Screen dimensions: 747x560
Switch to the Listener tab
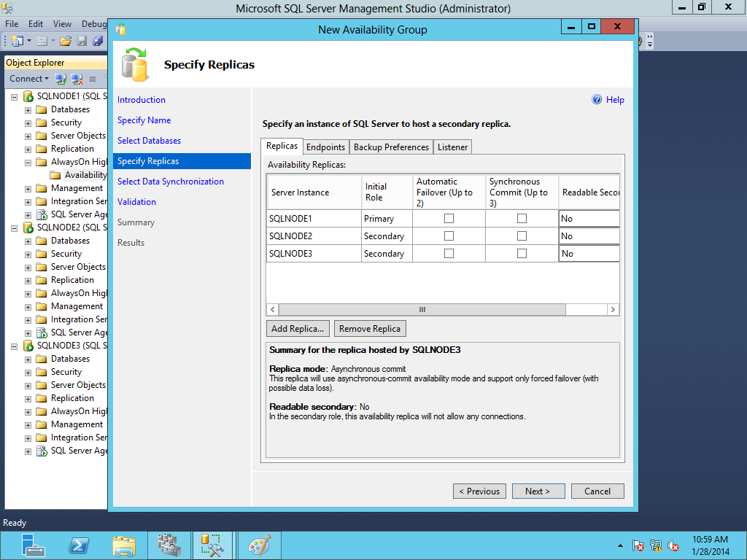(452, 147)
